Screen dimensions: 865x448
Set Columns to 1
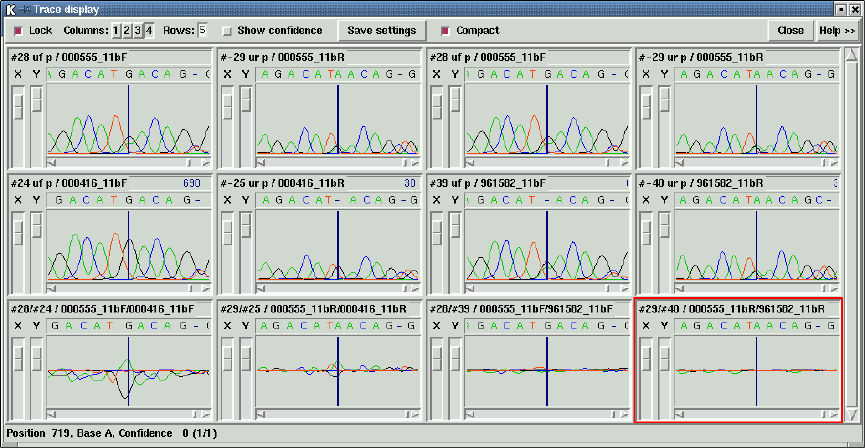coord(116,30)
